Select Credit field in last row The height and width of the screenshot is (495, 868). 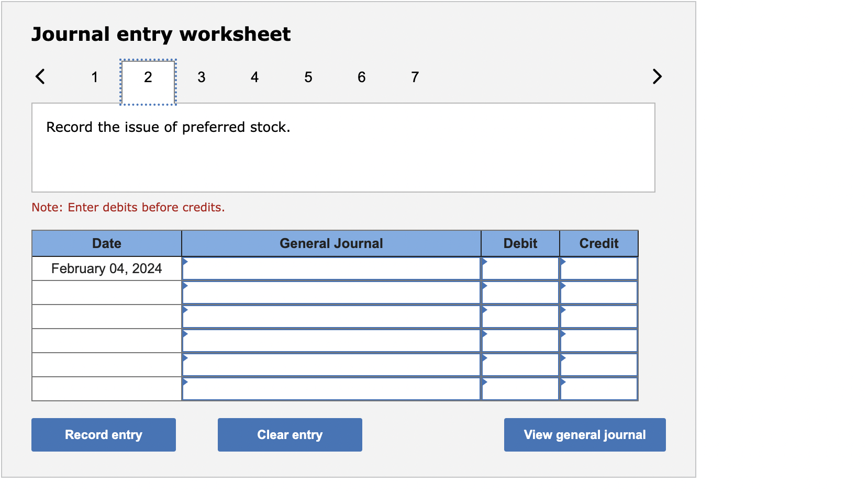pyautogui.click(x=599, y=389)
